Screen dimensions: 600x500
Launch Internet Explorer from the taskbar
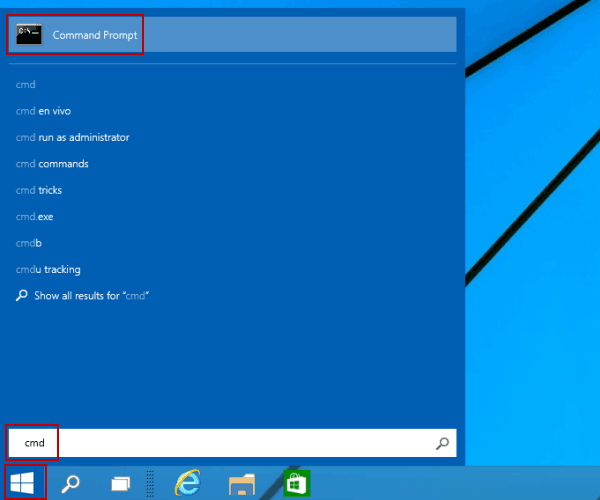[188, 483]
